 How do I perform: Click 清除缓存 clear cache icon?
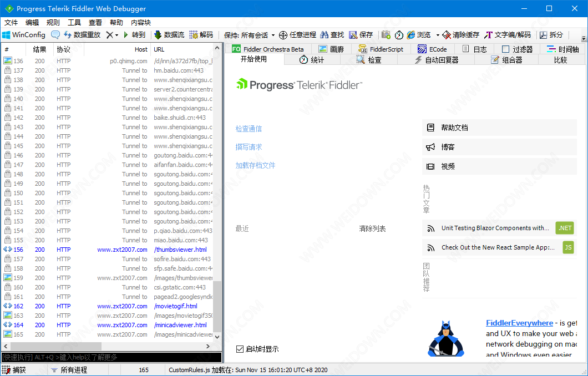pos(460,35)
